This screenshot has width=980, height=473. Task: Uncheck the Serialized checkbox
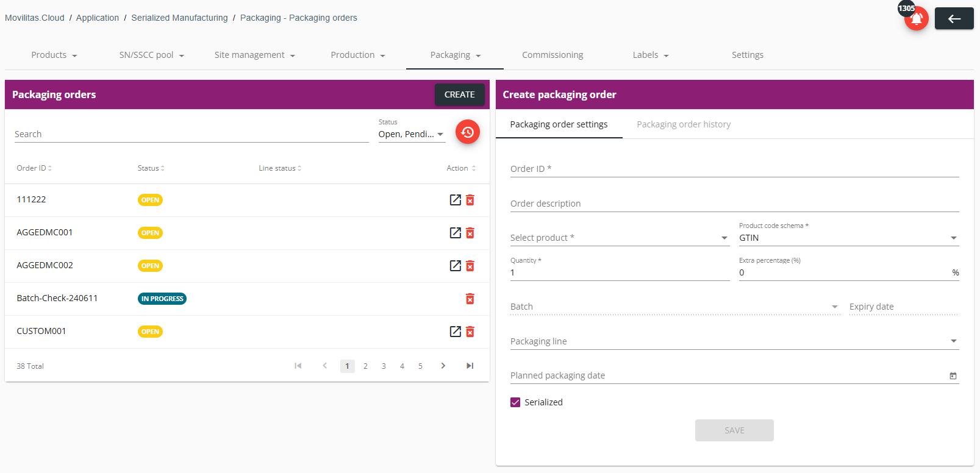click(515, 402)
